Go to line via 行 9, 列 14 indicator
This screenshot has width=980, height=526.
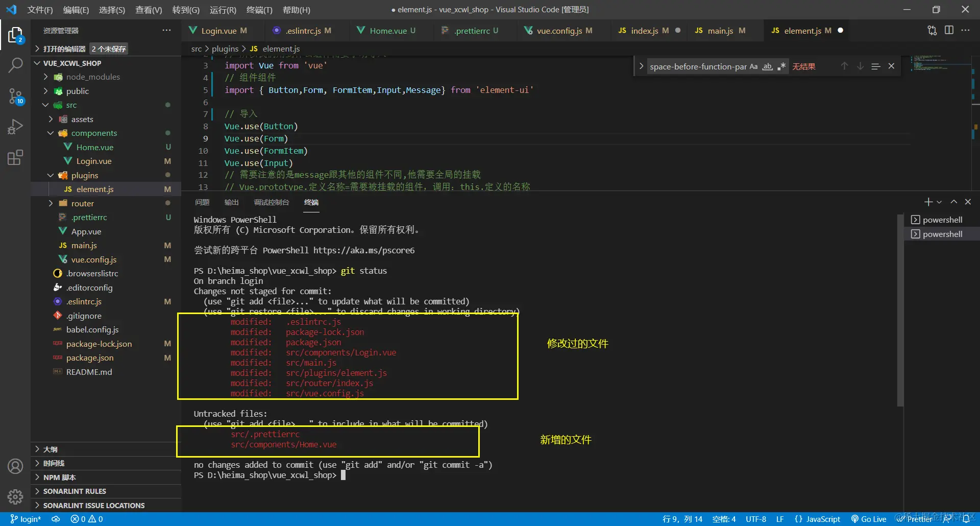tap(682, 519)
